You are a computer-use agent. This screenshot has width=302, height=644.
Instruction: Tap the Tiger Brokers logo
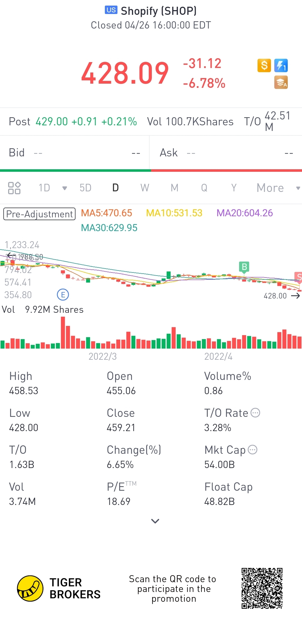coord(59,589)
